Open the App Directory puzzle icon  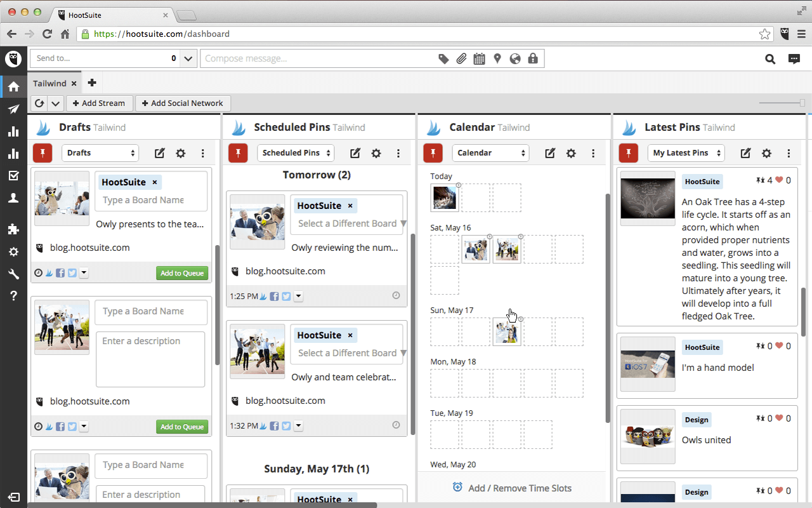click(x=13, y=229)
